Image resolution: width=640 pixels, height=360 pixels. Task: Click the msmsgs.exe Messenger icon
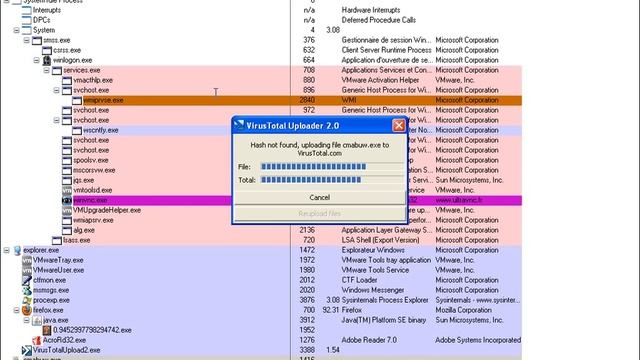[27, 290]
